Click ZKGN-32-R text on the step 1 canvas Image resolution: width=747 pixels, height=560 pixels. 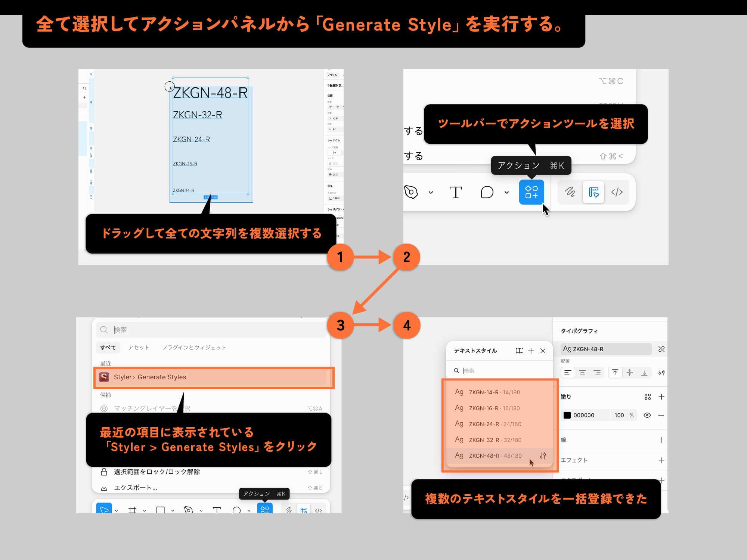[198, 115]
